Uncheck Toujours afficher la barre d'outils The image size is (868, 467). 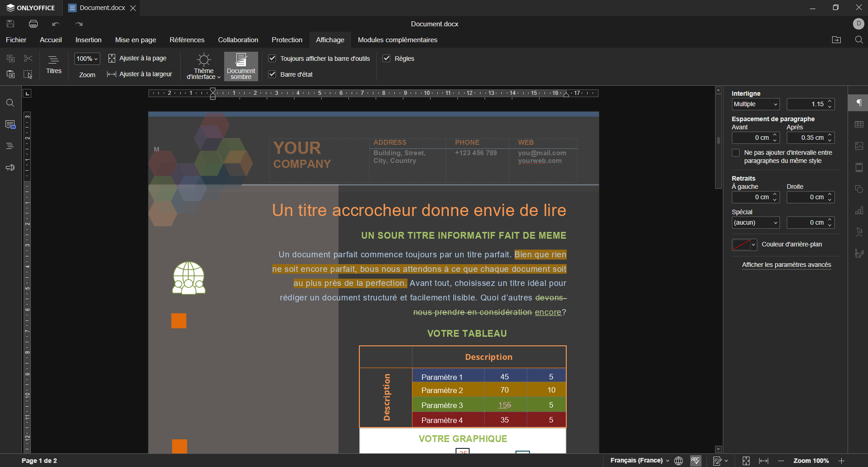pyautogui.click(x=272, y=59)
